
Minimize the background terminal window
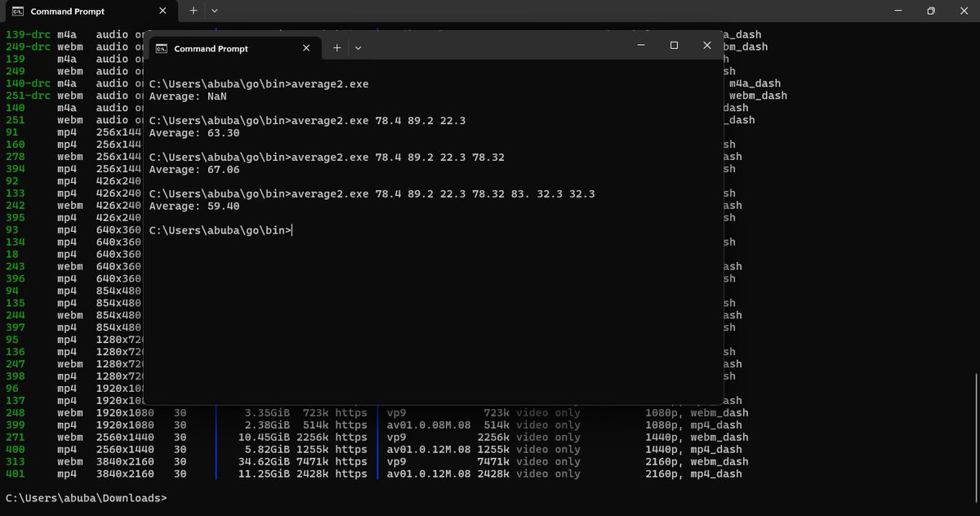pyautogui.click(x=897, y=11)
